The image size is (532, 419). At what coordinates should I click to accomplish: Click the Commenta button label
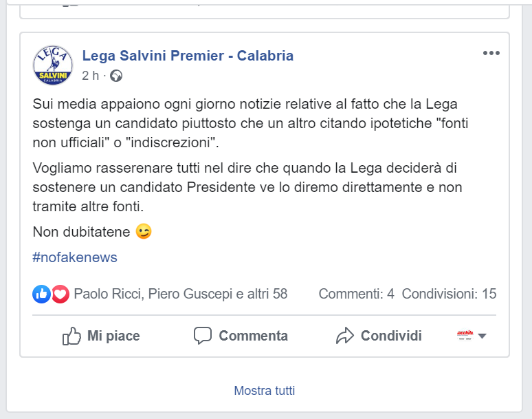tap(254, 336)
